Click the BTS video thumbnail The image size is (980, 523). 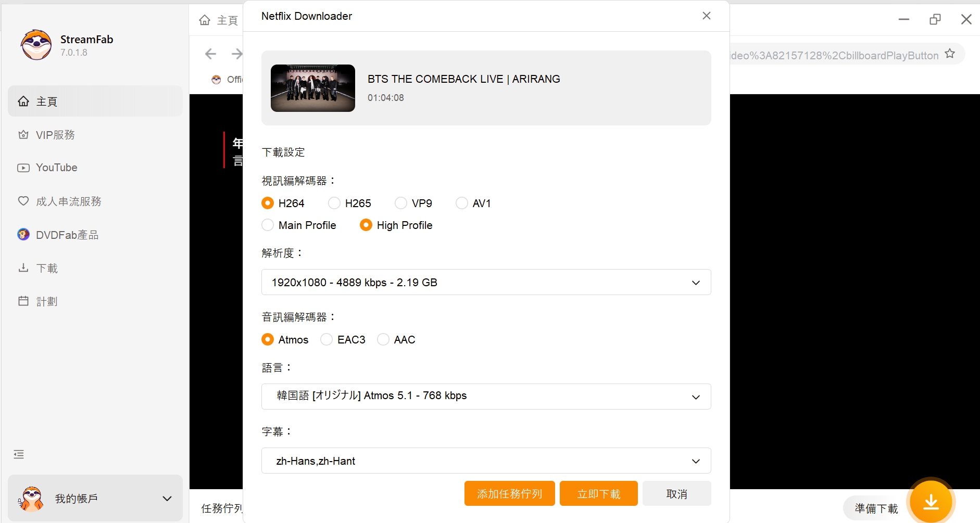(312, 88)
